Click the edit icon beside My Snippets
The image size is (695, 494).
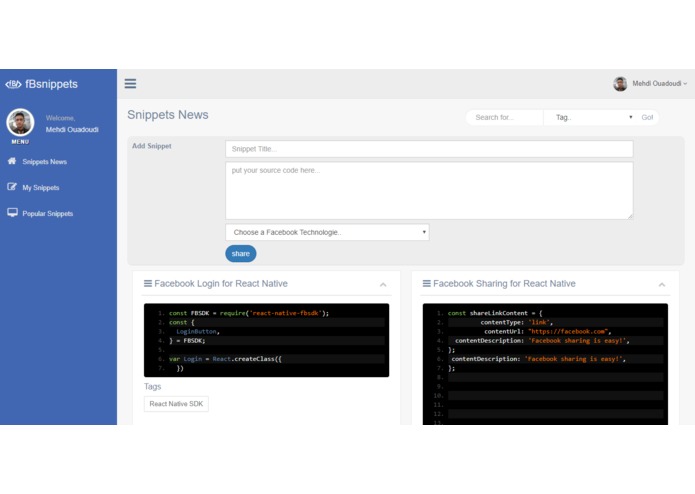click(12, 187)
